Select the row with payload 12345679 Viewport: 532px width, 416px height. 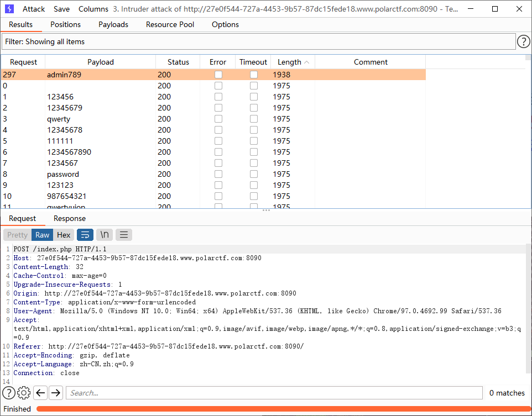pyautogui.click(x=213, y=108)
